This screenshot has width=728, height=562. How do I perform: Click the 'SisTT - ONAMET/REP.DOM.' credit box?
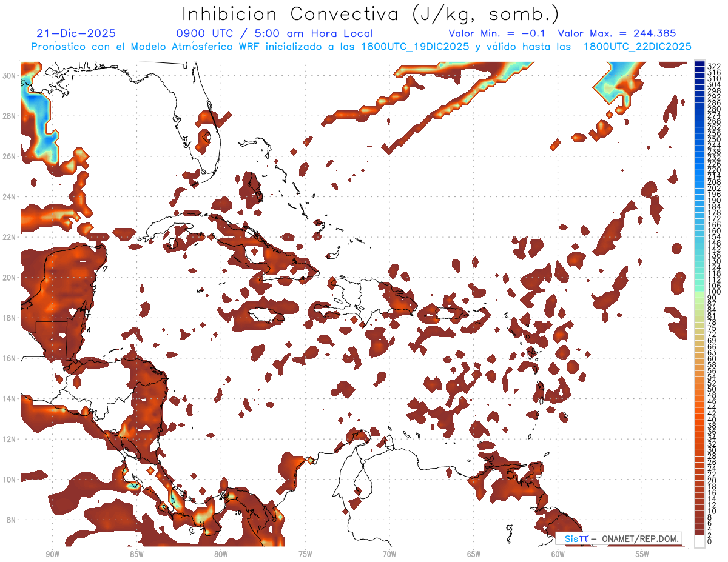(619, 538)
